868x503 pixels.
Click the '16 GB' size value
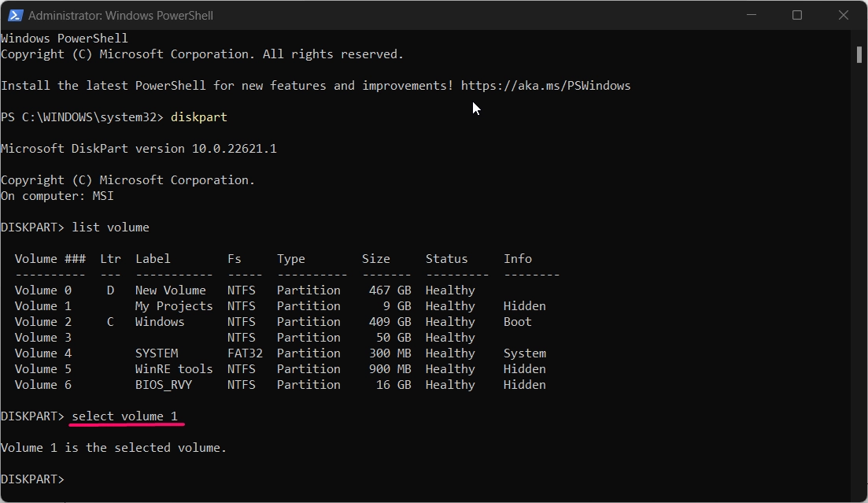pyautogui.click(x=393, y=384)
